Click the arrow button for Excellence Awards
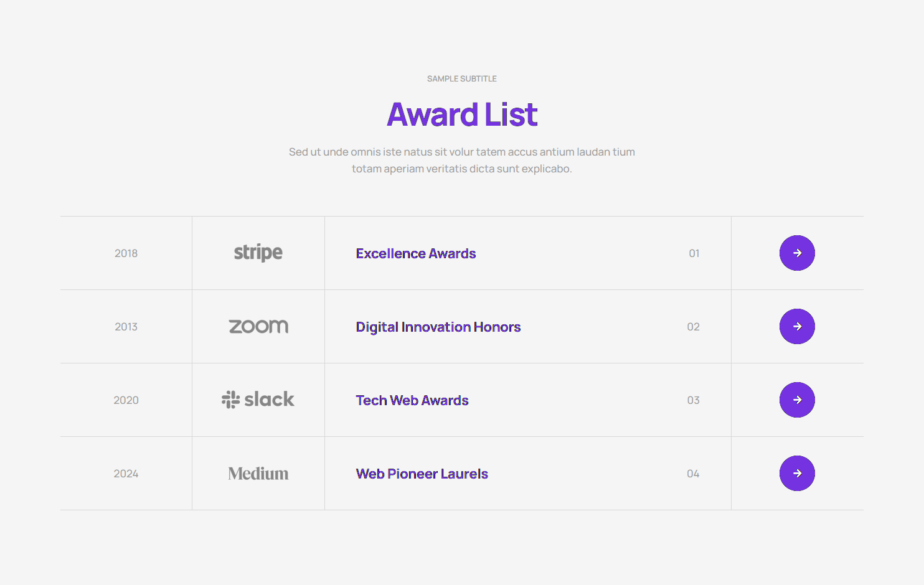Screen dimensions: 924x585 click(x=797, y=253)
